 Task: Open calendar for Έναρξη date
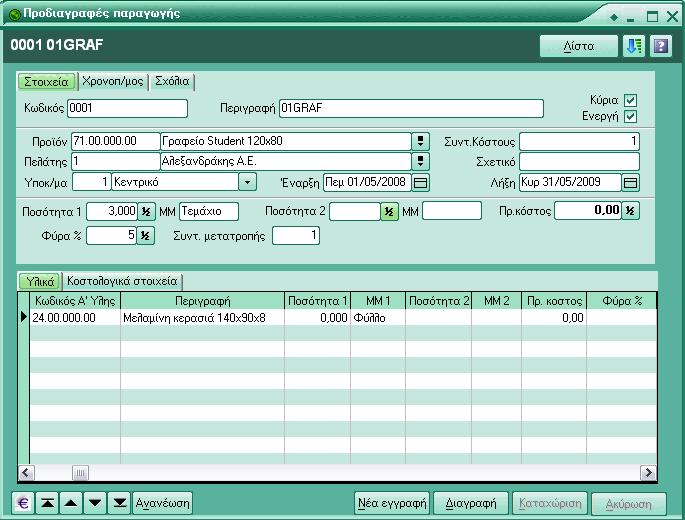tap(420, 182)
